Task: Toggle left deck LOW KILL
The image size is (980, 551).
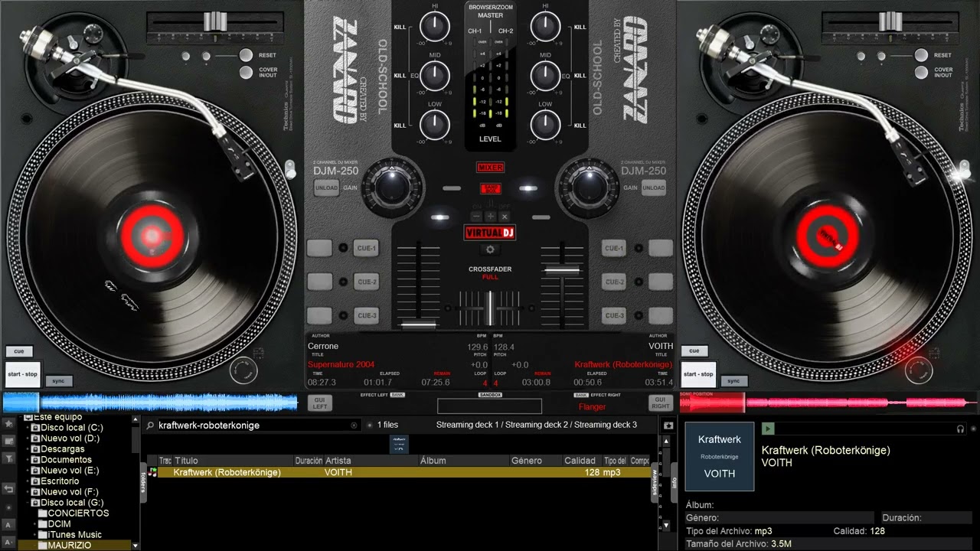Action: coord(400,126)
